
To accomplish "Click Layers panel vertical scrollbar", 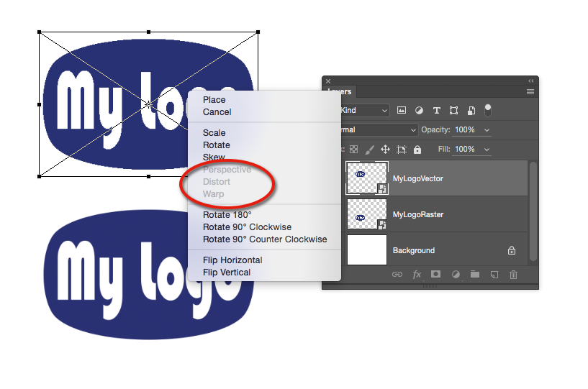I will tap(533, 211).
